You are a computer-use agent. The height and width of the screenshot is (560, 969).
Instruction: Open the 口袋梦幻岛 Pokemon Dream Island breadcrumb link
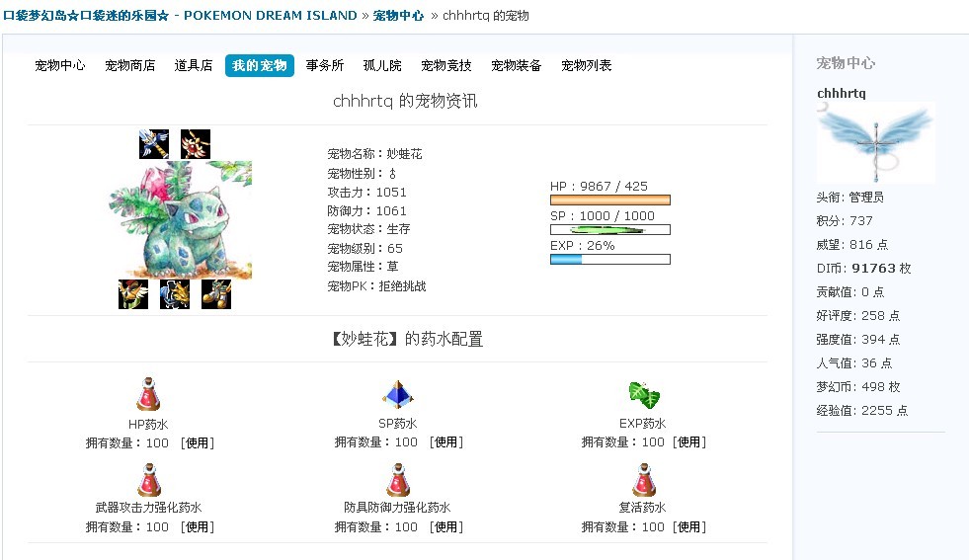tap(180, 16)
